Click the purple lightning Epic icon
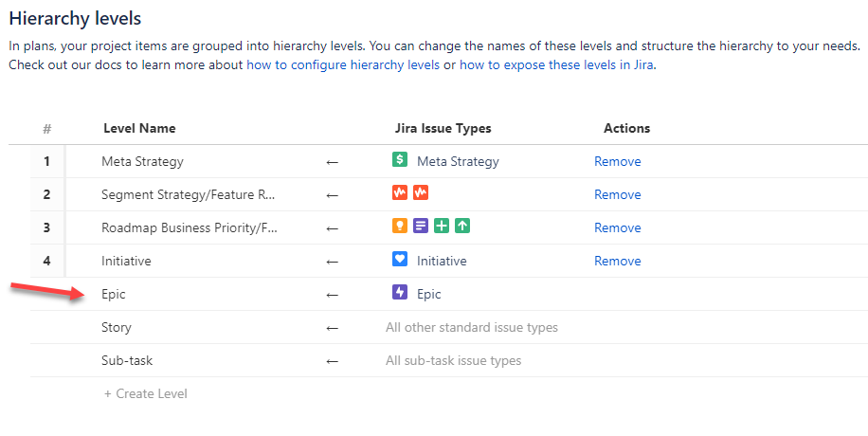This screenshot has width=868, height=436. (400, 293)
